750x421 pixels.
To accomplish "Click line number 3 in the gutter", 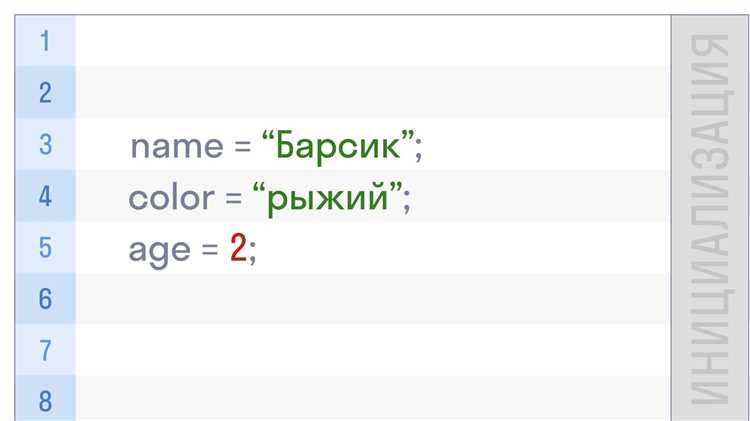I will coord(45,144).
